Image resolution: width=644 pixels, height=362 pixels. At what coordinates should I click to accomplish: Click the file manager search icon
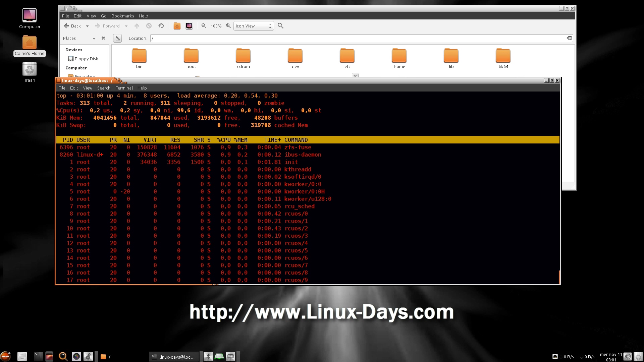point(281,26)
